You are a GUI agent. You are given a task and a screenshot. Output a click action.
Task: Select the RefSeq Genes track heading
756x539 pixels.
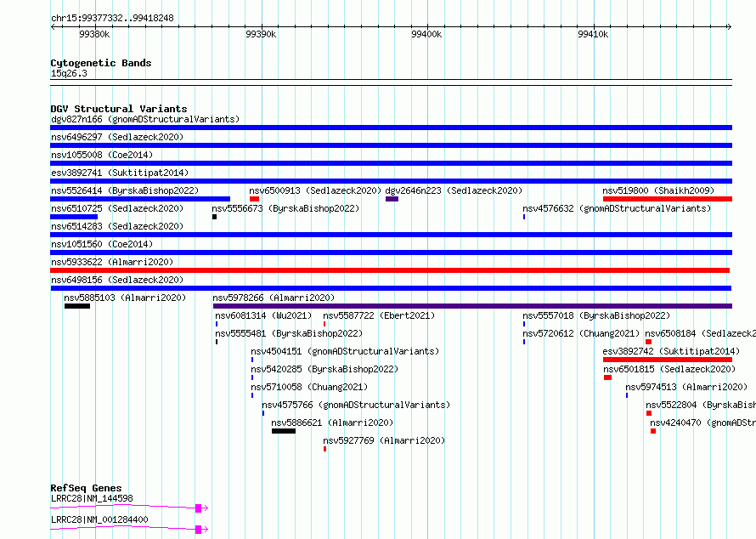click(86, 488)
